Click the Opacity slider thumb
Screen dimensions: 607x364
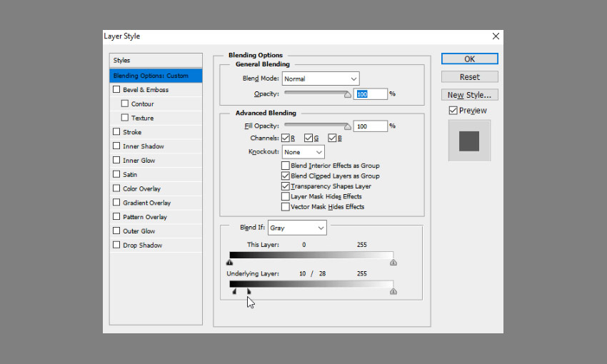pos(348,94)
